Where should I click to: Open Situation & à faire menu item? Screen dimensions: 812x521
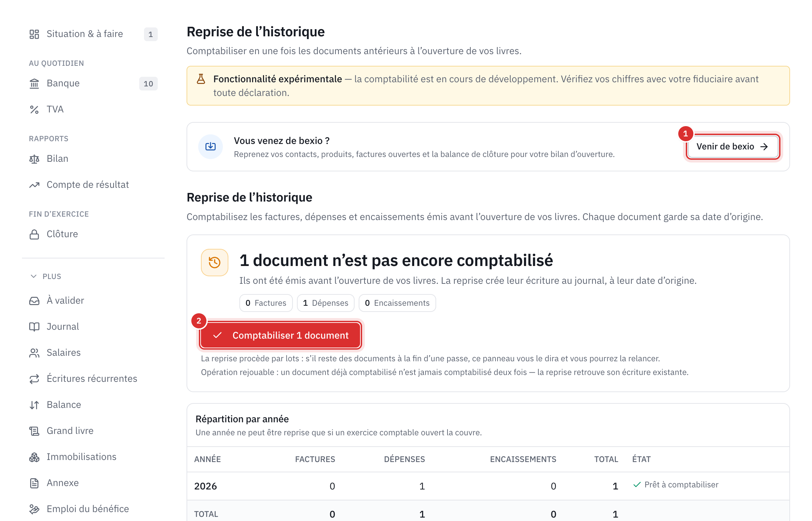[93, 34]
